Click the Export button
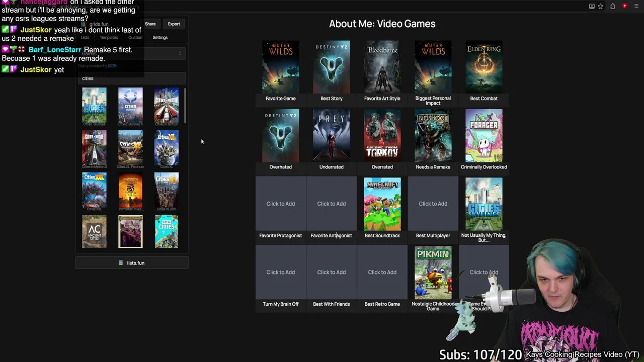The image size is (644, 362). [174, 24]
